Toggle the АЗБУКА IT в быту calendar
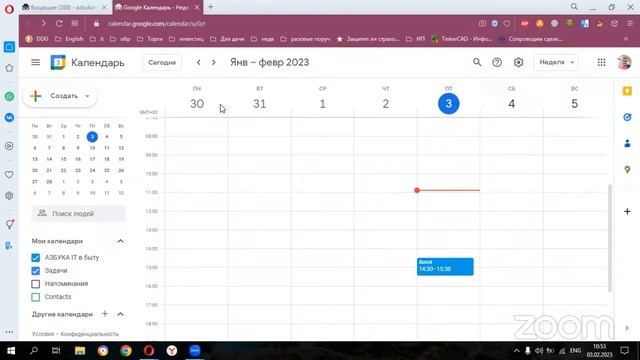 pyautogui.click(x=36, y=258)
